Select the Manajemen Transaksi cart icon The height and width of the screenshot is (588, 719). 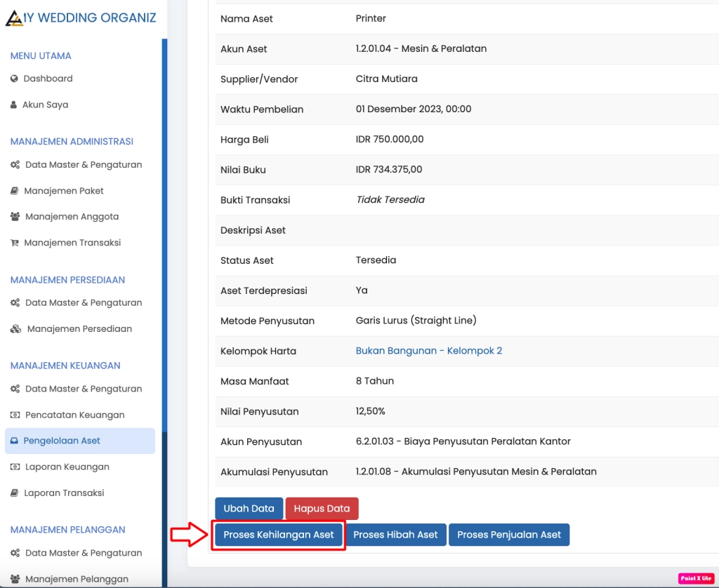coord(14,242)
